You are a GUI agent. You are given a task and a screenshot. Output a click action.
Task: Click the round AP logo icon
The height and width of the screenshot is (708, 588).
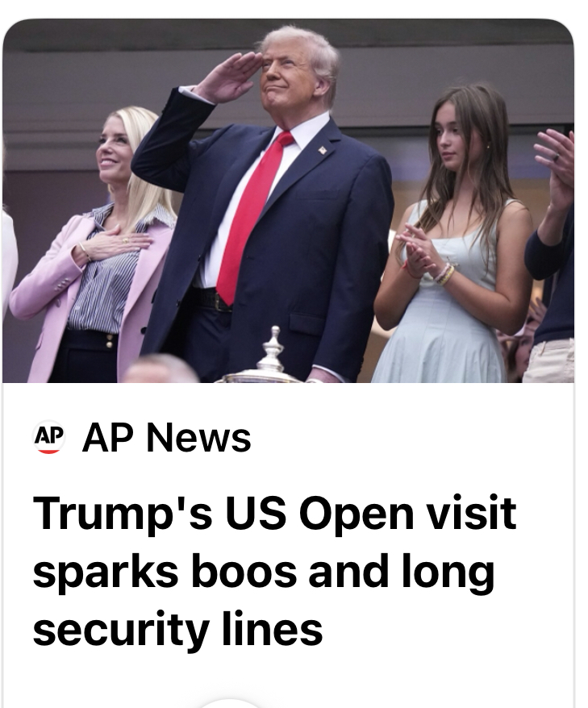(48, 437)
